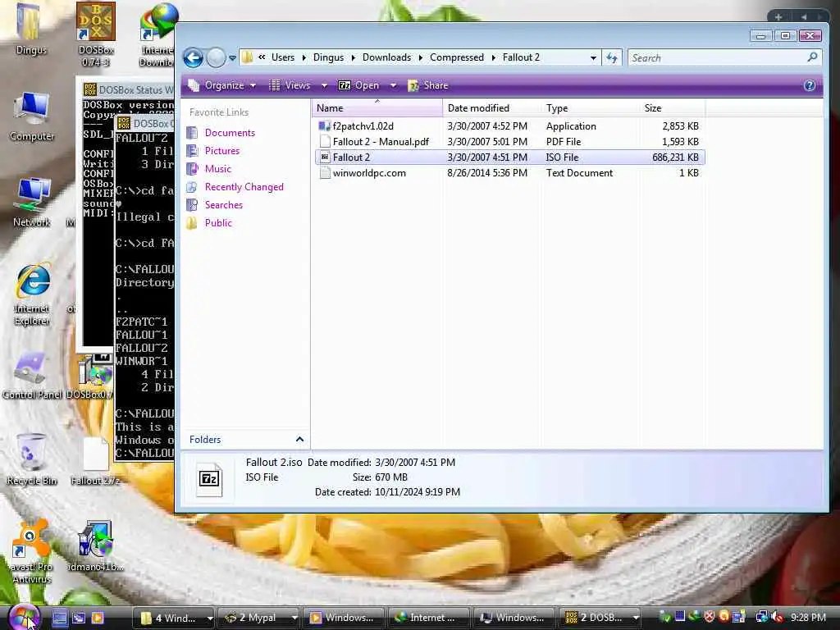Navigate to Downloads in the breadcrumb
The image size is (840, 630).
(386, 57)
